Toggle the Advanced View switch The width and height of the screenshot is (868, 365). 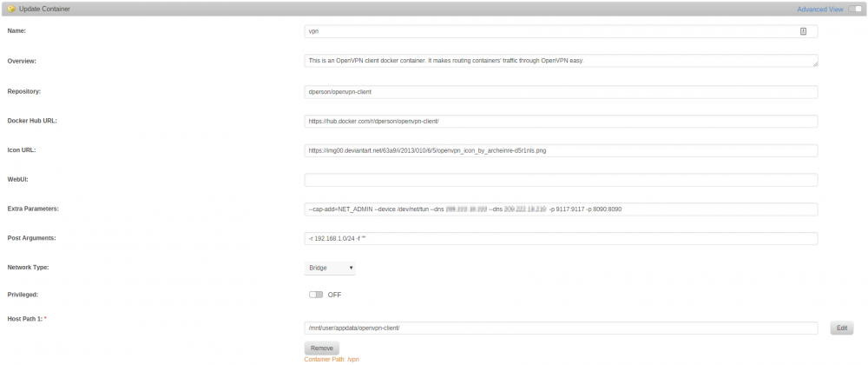pos(855,9)
